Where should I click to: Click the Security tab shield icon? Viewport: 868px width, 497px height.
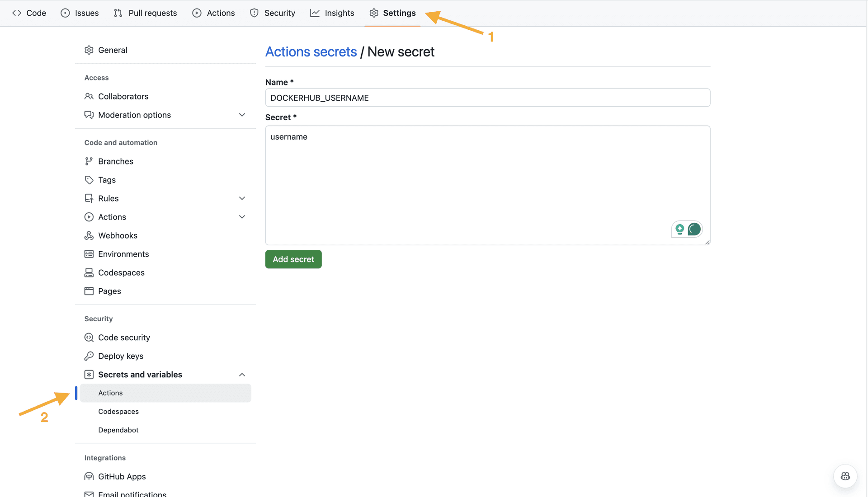(254, 13)
